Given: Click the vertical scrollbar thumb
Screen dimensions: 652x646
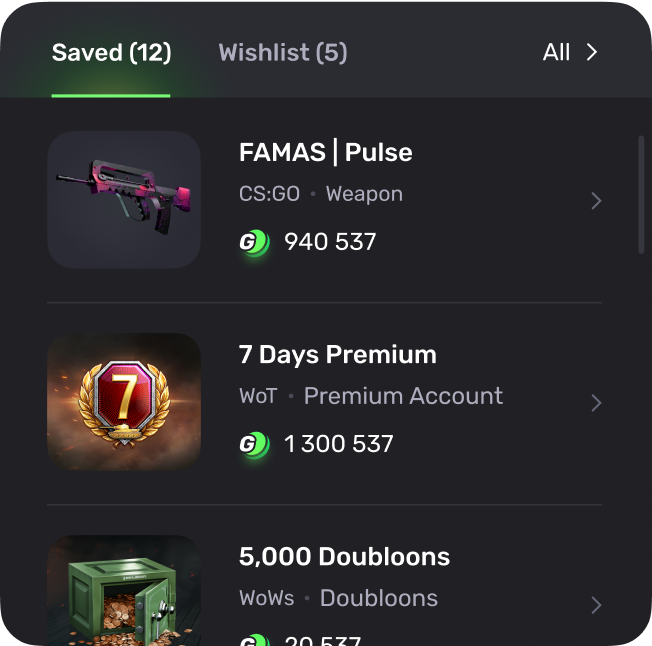Looking at the screenshot, I should 641,195.
